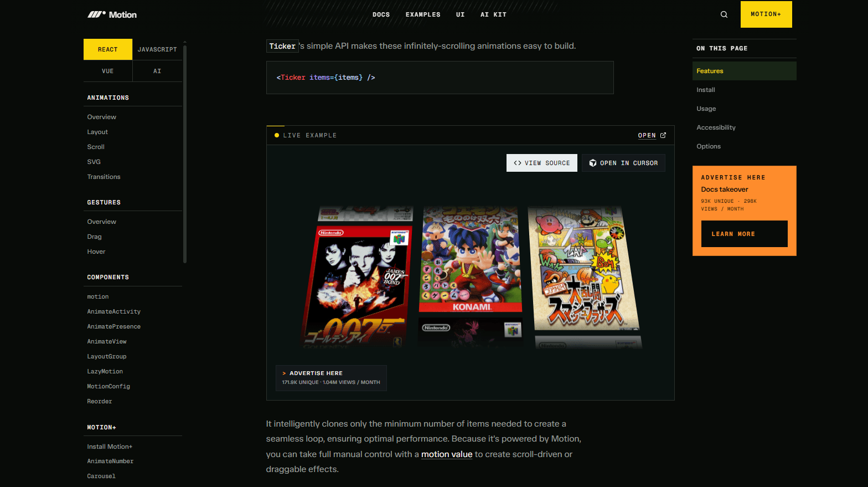Open Drag docs in sidebar
The width and height of the screenshot is (868, 487).
pos(95,237)
